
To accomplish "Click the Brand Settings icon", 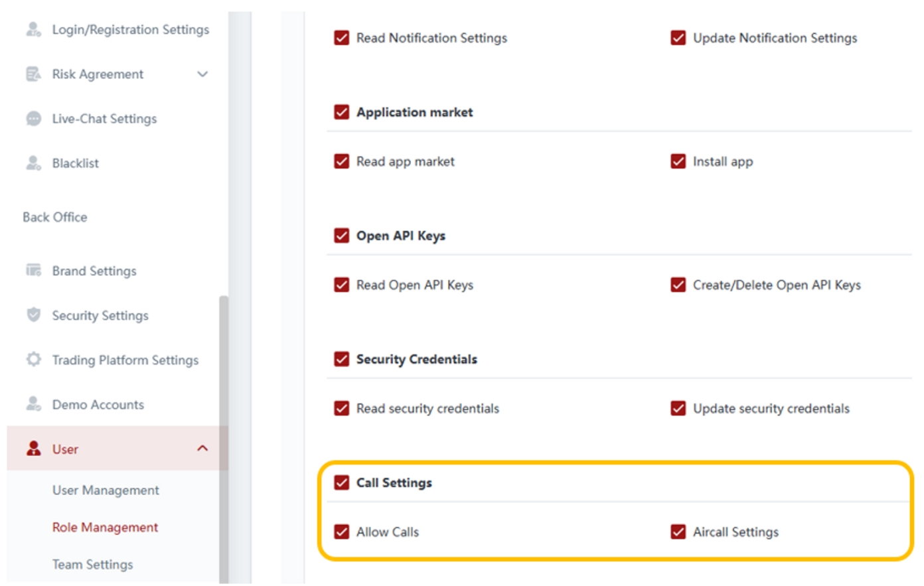I will pos(33,270).
